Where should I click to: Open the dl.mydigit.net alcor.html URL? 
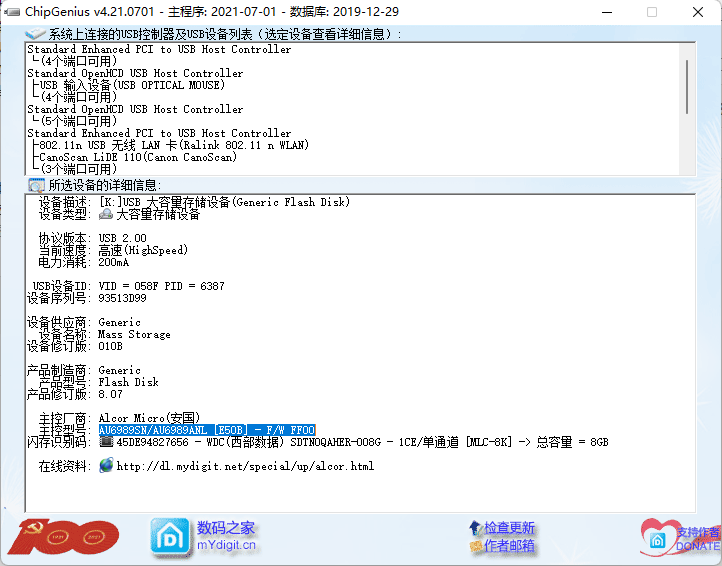(x=245, y=466)
